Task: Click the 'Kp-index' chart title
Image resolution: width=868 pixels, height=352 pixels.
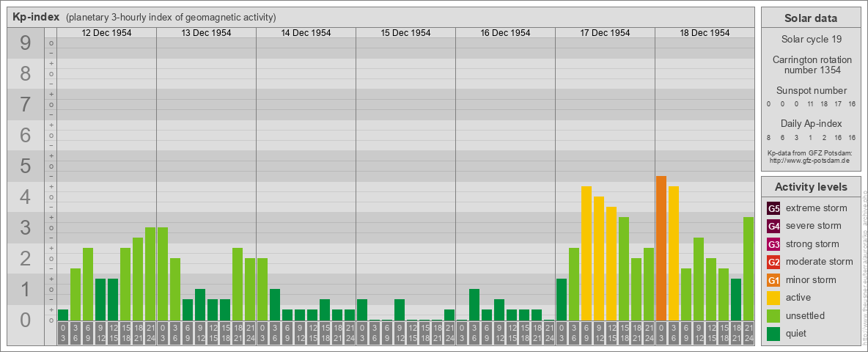Action: point(36,17)
